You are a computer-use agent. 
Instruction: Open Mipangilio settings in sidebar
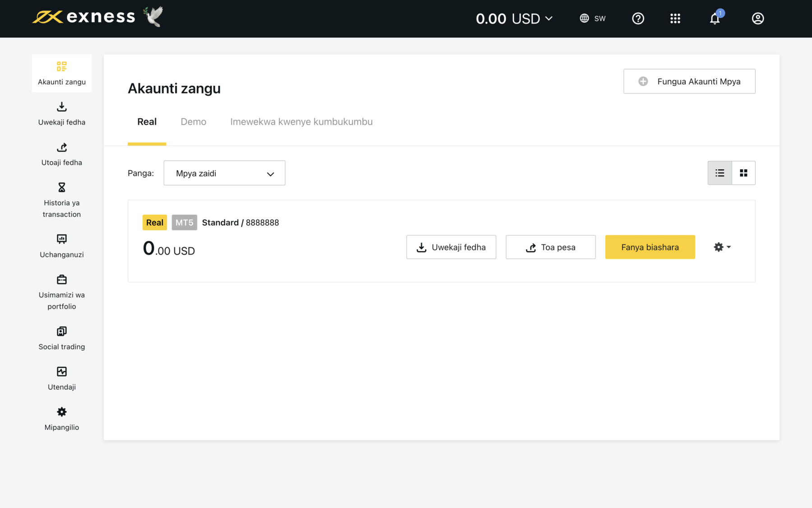coord(62,419)
